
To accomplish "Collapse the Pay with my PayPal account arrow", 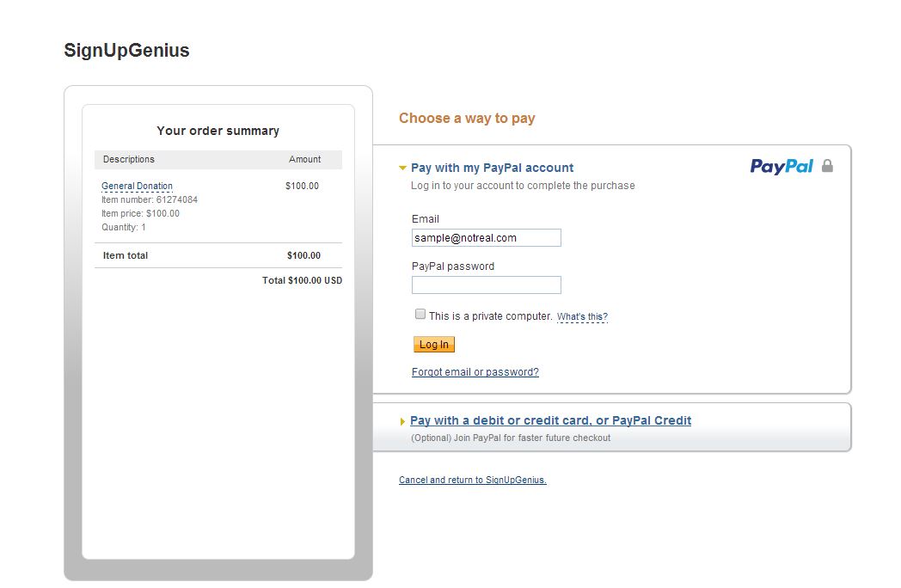I will 402,168.
